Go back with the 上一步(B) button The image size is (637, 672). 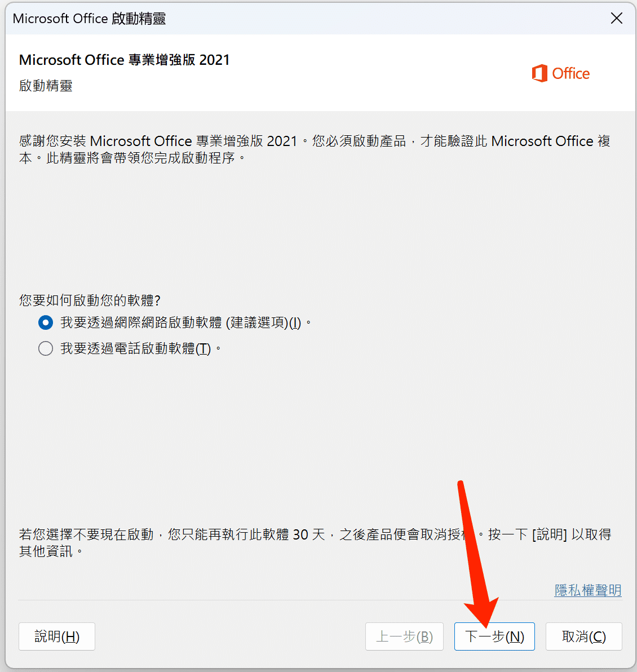pyautogui.click(x=404, y=636)
